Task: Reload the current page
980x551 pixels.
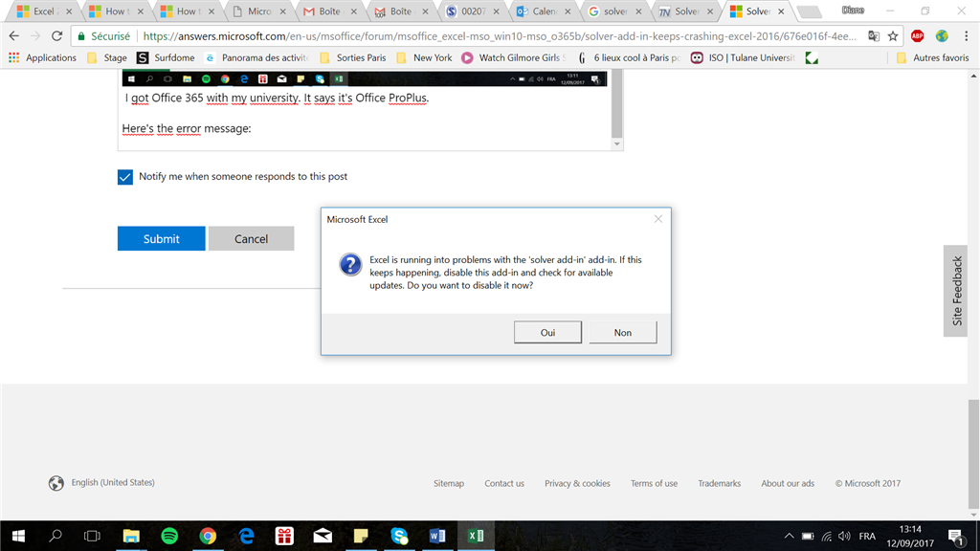Action: point(56,36)
